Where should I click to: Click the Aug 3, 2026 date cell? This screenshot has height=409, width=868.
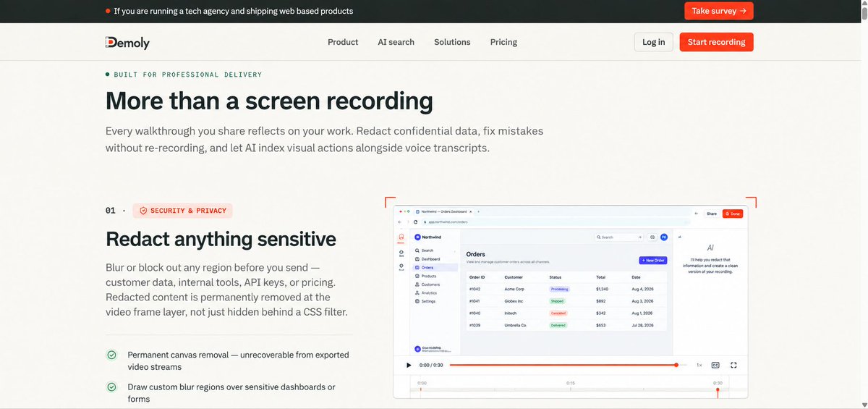[642, 300]
